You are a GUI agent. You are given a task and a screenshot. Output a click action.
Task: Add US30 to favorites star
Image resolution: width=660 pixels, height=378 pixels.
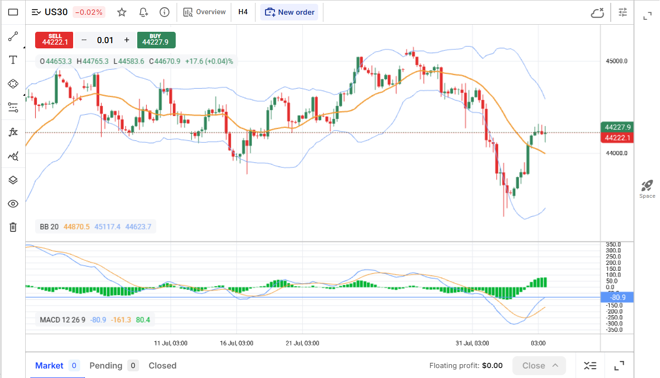point(122,12)
